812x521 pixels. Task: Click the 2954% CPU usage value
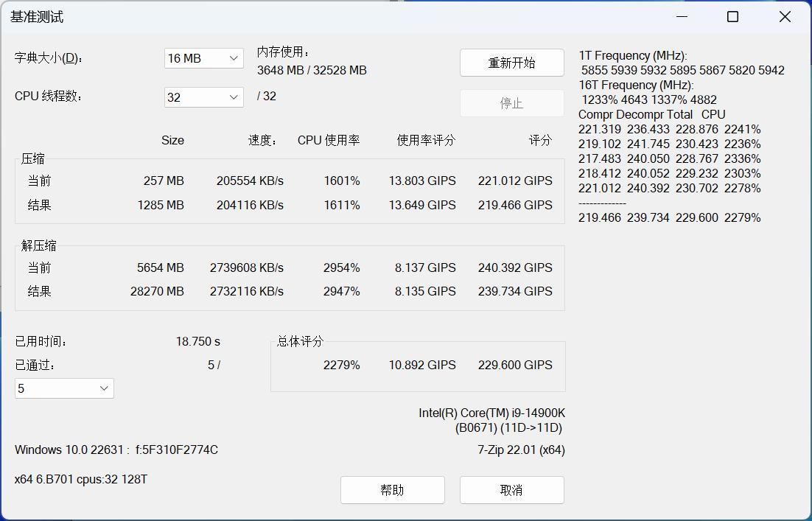click(342, 268)
